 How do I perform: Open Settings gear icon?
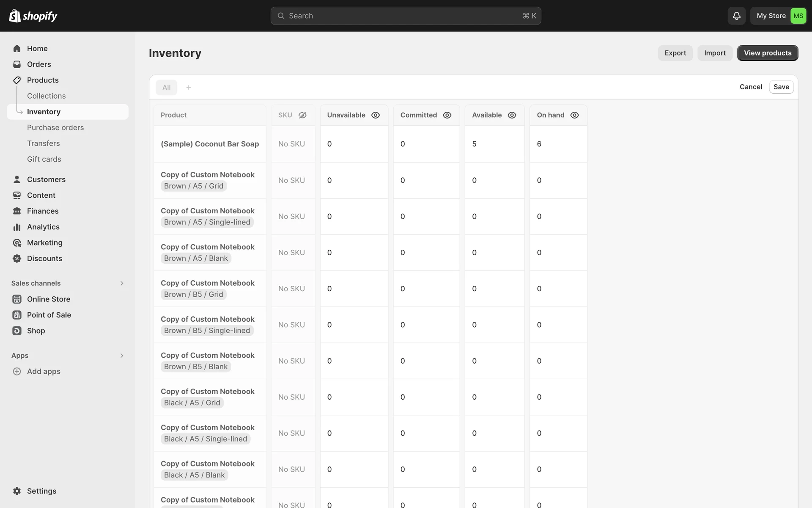point(17,491)
